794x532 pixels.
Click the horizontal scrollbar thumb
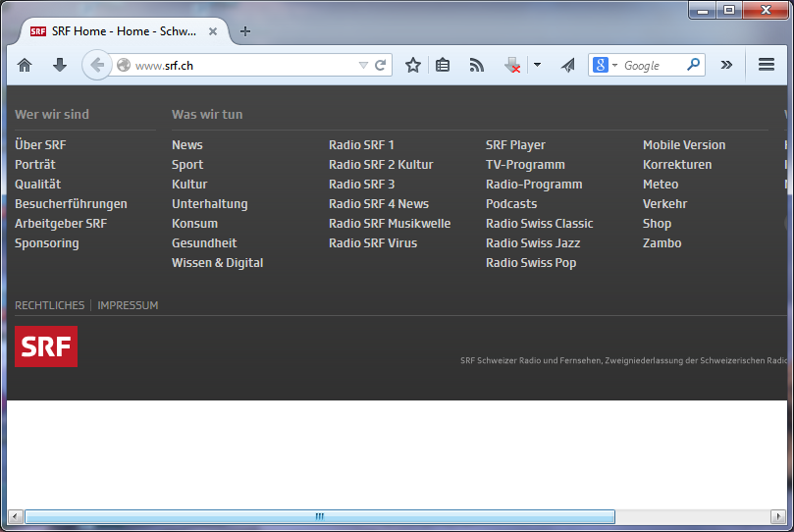[320, 517]
